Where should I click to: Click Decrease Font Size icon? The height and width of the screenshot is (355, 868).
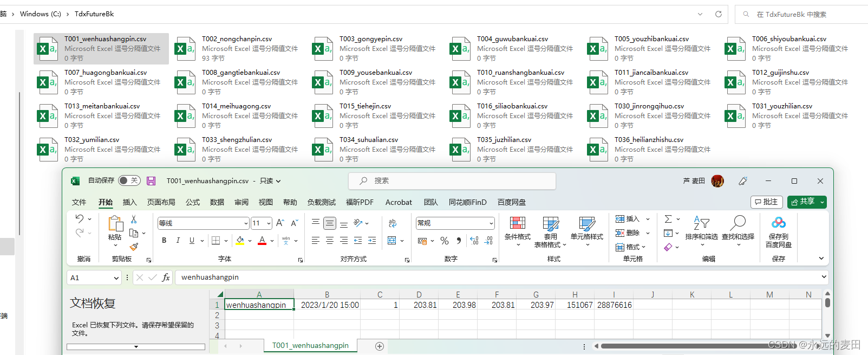295,223
